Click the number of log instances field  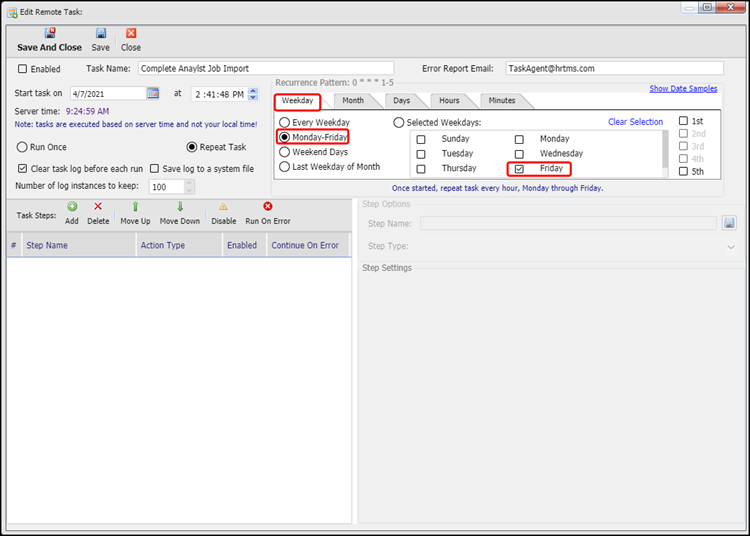[166, 187]
